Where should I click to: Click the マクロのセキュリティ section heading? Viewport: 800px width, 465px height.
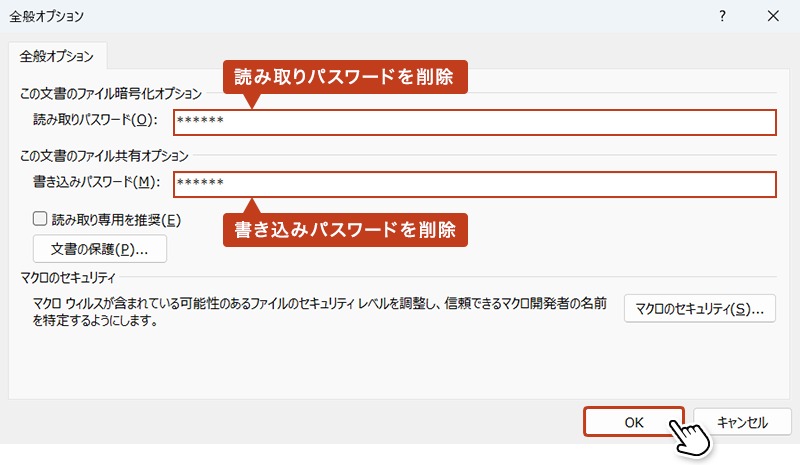point(68,278)
